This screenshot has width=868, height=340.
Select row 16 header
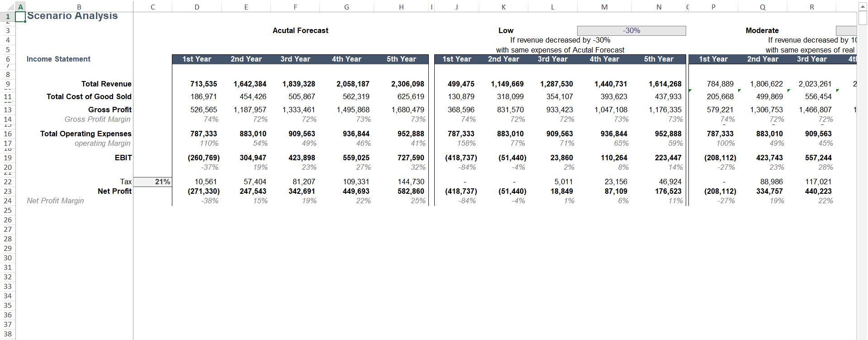click(8, 134)
